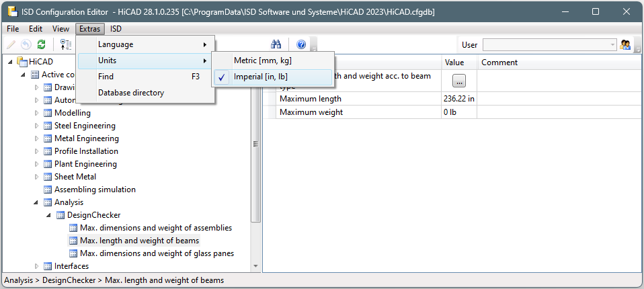Expand the Metal Engineering node
This screenshot has height=289, width=644.
[x=36, y=138]
